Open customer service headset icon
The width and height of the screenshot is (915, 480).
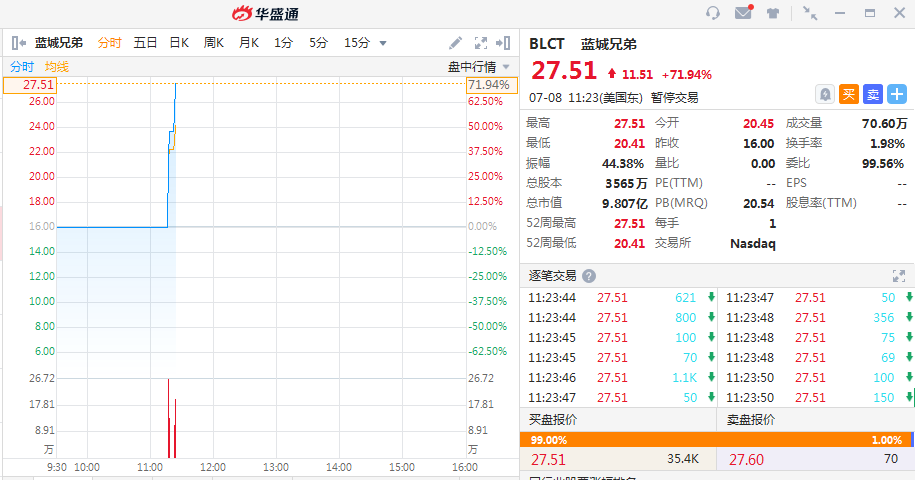[x=713, y=13]
